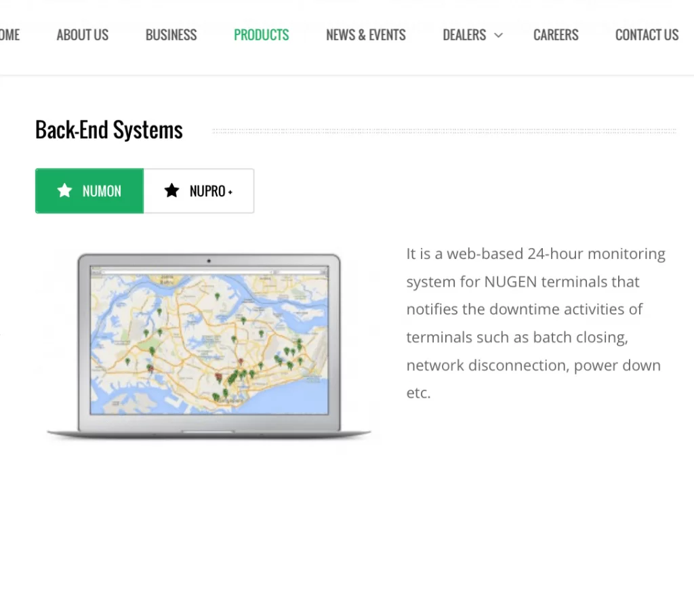Viewport: 694px width, 616px height.
Task: Open NEWS & EVENTS page
Action: [365, 35]
